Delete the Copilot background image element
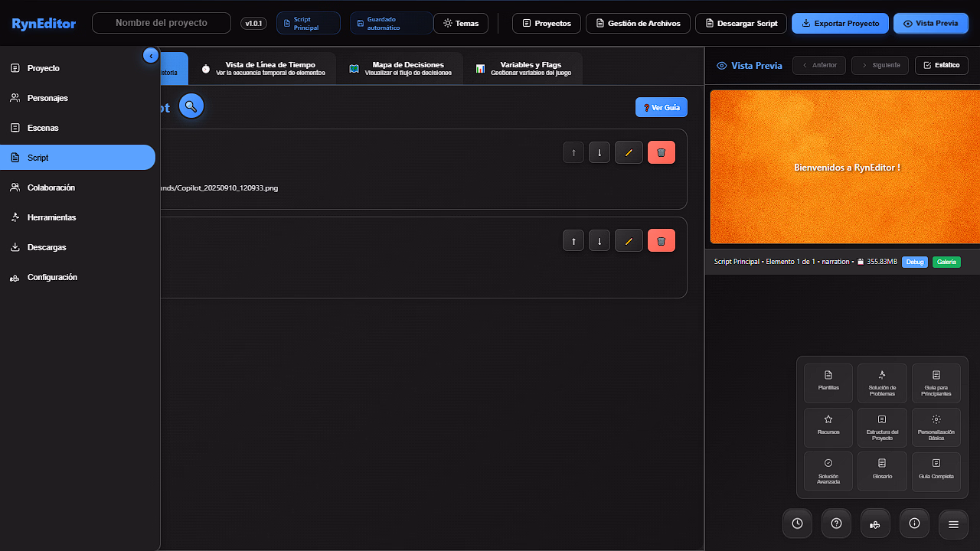The height and width of the screenshot is (551, 980). 661,152
